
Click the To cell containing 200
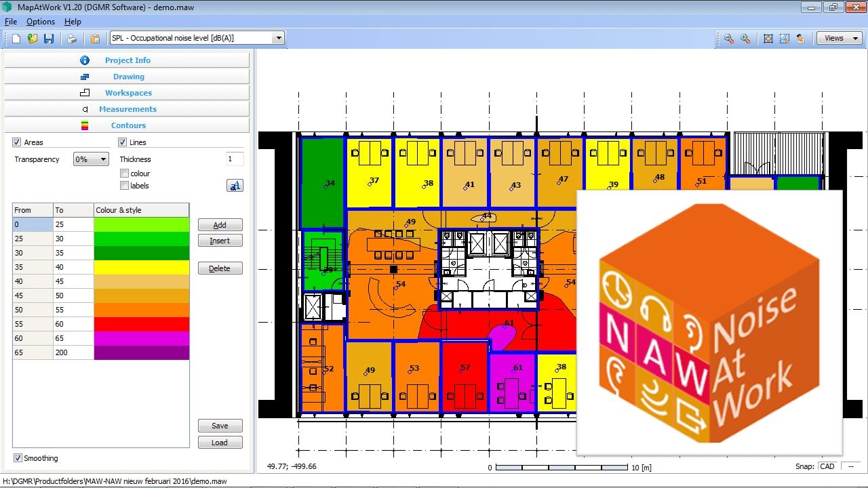(x=73, y=352)
